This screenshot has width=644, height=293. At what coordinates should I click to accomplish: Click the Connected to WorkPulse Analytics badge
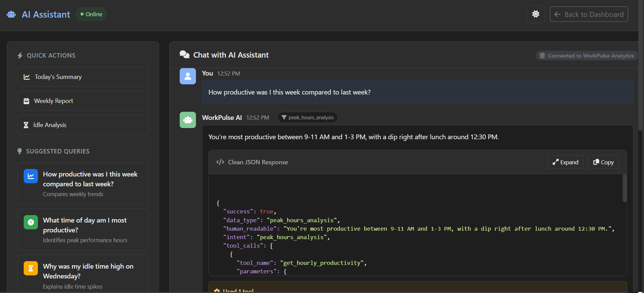(587, 56)
